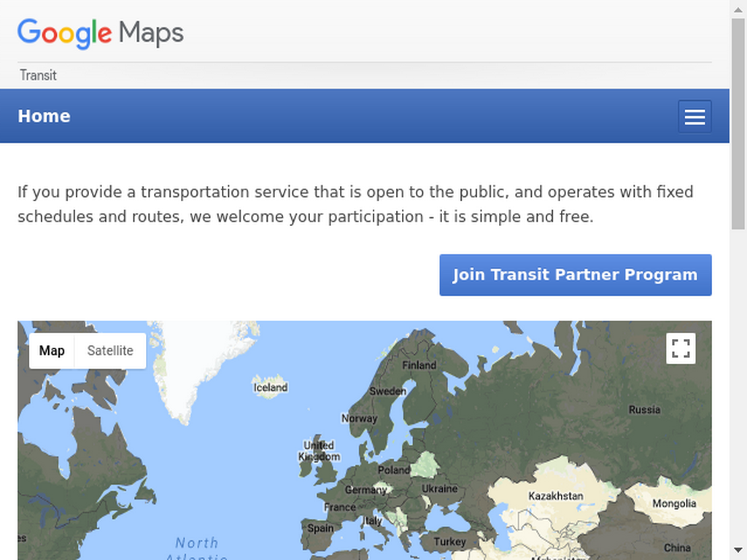Viewport: 747px width, 560px height.
Task: Toggle fullscreen view on the map
Action: [681, 349]
